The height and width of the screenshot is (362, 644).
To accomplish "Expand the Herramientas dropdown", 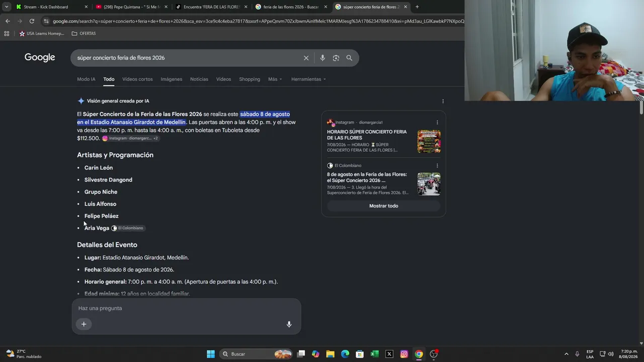I will point(308,79).
